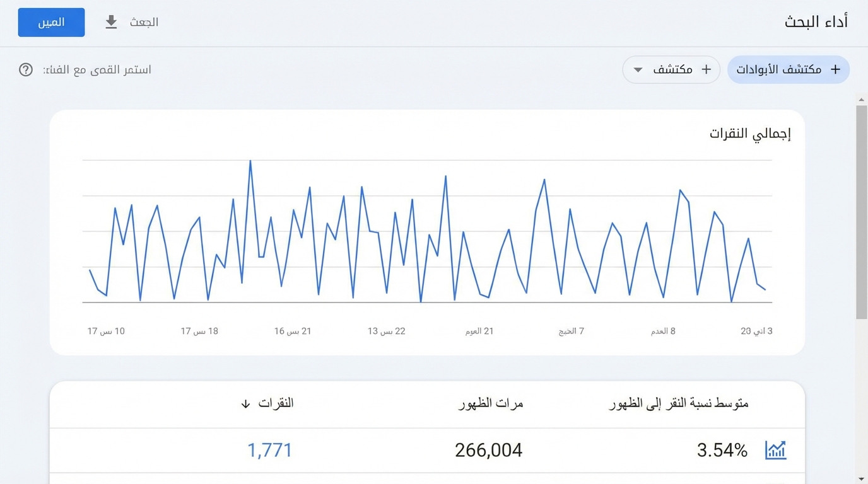Screen dimensions: 868x484
Task: Select the مكتشف الأبوادات filter chip label
Action: 779,69
